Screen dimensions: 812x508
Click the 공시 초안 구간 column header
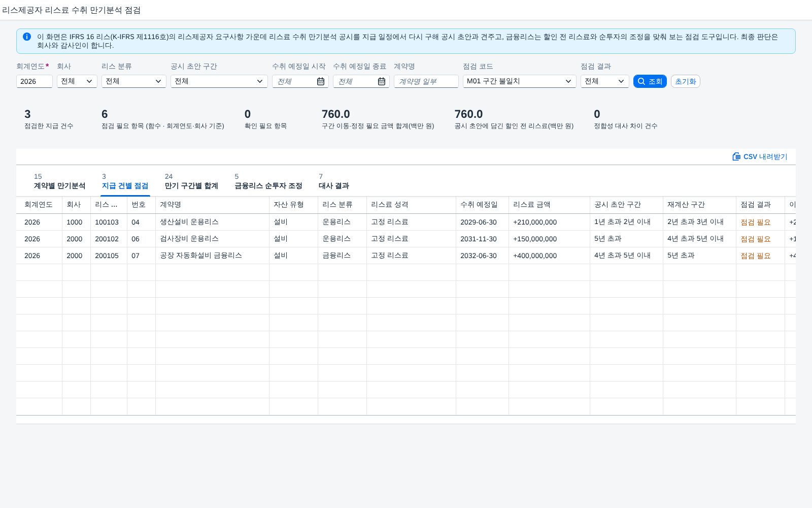[626, 205]
